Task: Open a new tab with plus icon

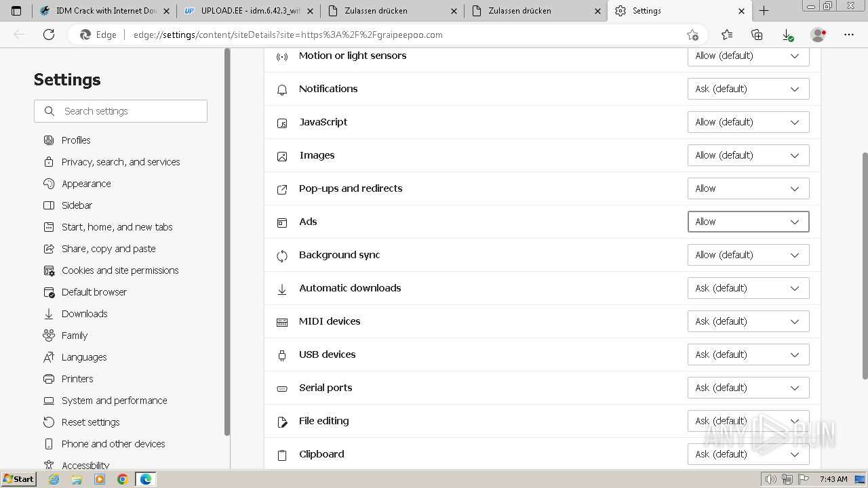Action: click(764, 11)
